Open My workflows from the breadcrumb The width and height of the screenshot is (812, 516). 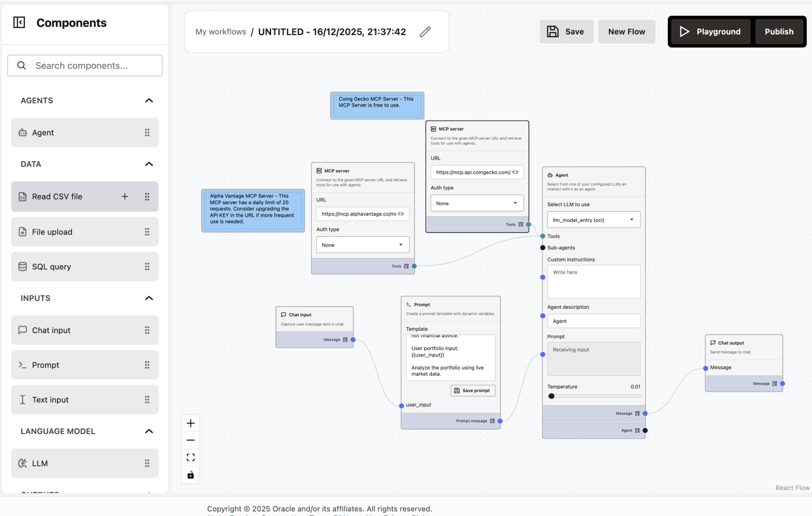pos(220,31)
